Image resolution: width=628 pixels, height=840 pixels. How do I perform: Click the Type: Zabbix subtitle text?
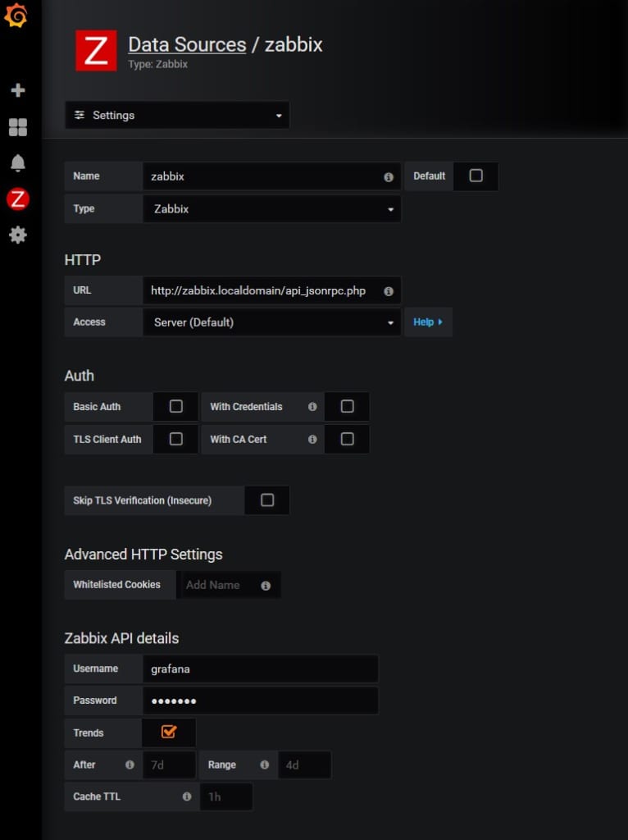pos(158,64)
